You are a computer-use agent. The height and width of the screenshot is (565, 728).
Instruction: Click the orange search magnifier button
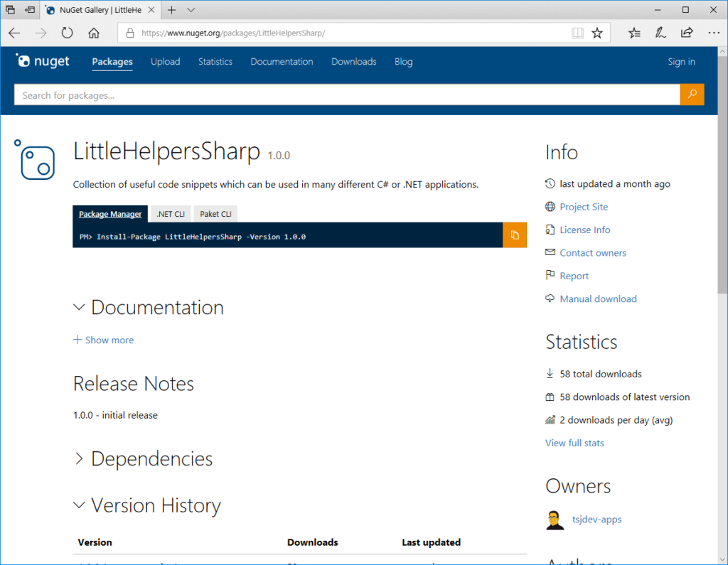click(x=692, y=95)
